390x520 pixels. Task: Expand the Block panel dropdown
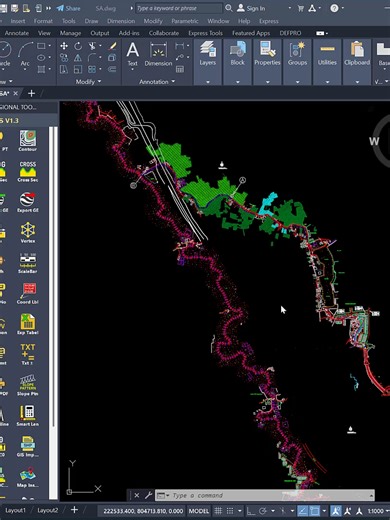238,82
